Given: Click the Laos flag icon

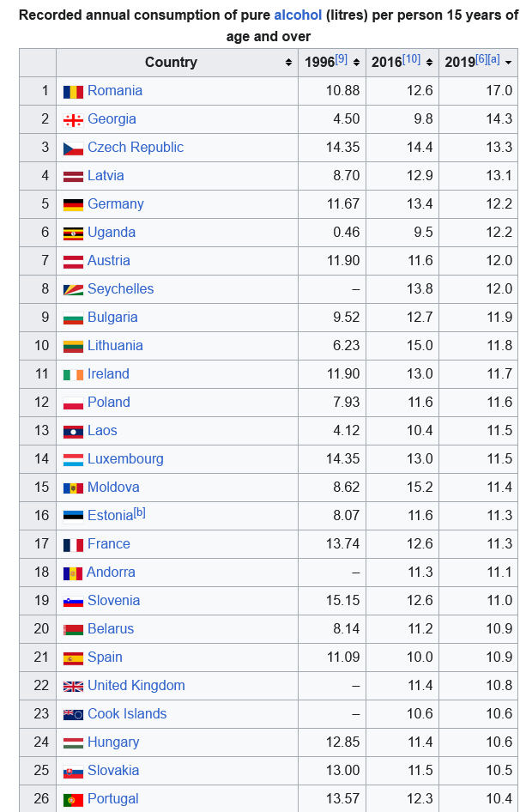Looking at the screenshot, I should 73,432.
